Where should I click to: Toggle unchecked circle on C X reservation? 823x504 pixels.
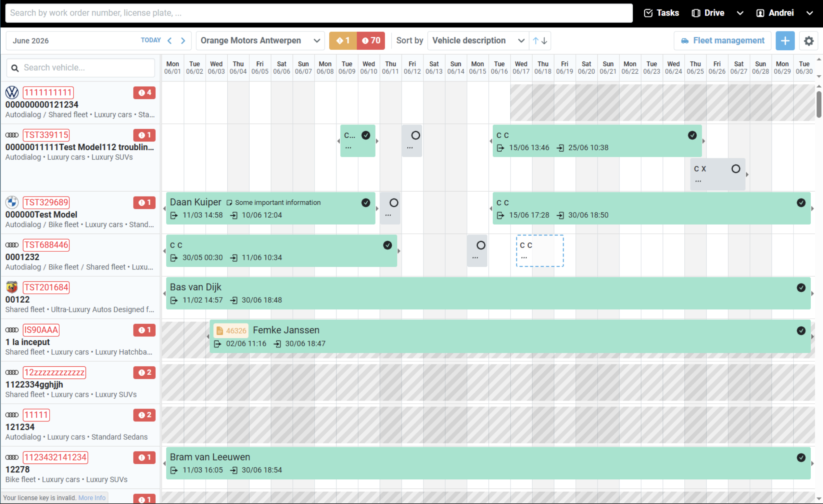(736, 169)
